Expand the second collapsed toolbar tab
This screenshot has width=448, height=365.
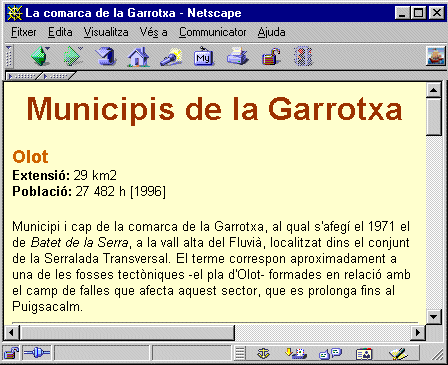coord(57,76)
